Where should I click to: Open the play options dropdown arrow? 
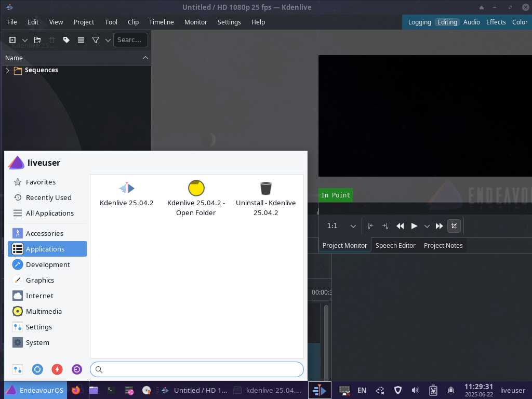point(427,226)
